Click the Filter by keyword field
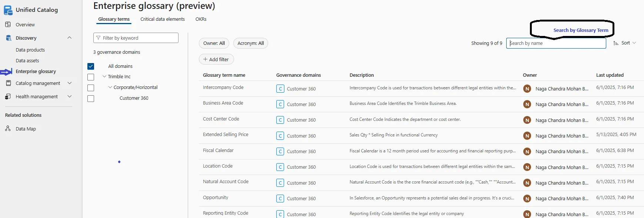Screen dimensions: 644x218 pyautogui.click(x=136, y=38)
